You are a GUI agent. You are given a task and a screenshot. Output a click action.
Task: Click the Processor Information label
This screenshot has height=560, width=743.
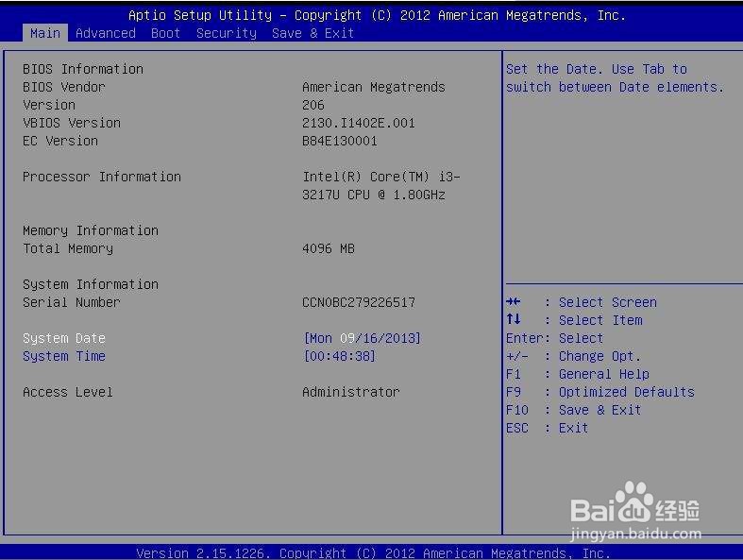(101, 177)
